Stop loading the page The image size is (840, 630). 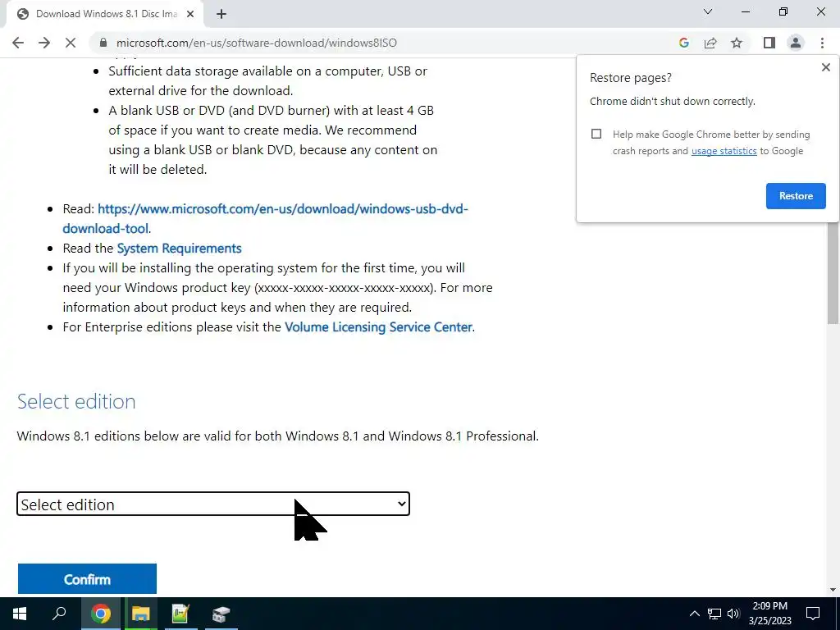[71, 43]
